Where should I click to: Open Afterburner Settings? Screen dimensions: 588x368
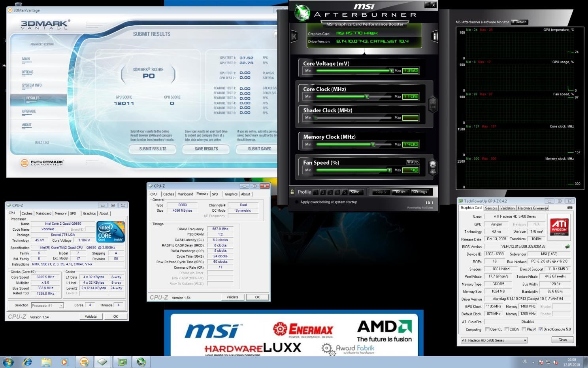420,192
